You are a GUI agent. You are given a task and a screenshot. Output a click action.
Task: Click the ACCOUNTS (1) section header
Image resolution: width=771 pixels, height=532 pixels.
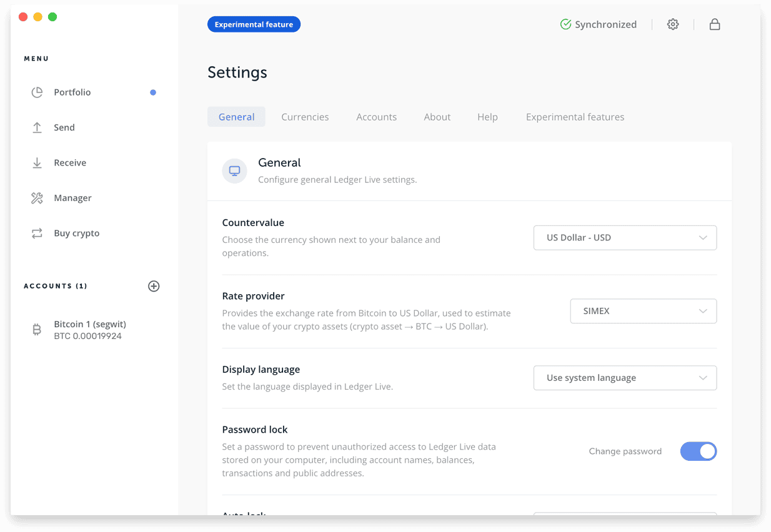tap(56, 286)
